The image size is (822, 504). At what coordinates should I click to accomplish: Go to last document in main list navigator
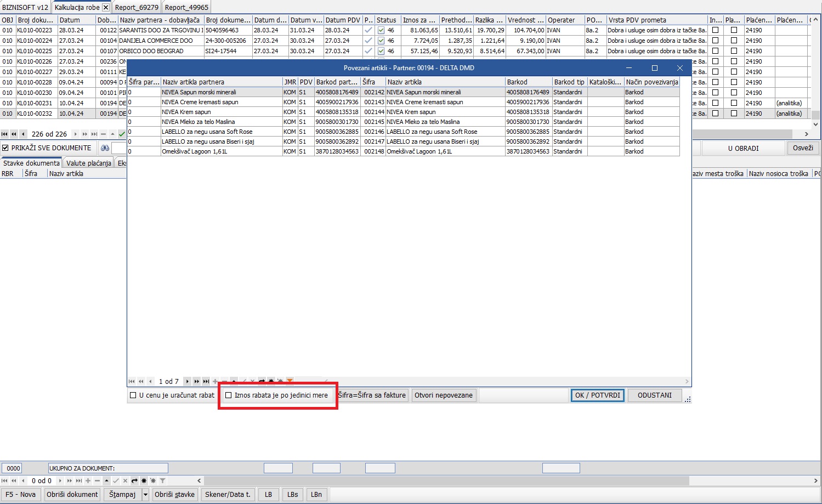[x=94, y=134]
